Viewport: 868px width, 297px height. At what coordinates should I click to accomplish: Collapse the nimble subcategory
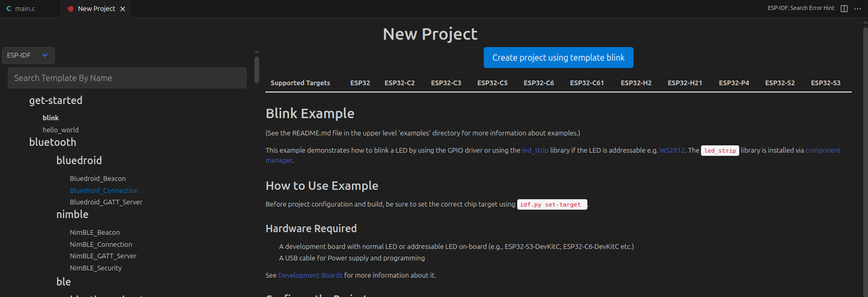pos(72,214)
